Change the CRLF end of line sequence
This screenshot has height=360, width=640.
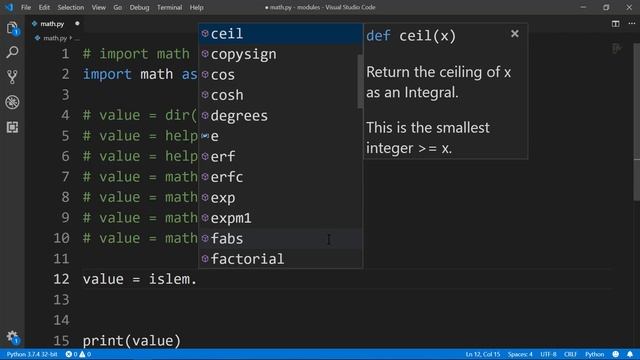(570, 354)
